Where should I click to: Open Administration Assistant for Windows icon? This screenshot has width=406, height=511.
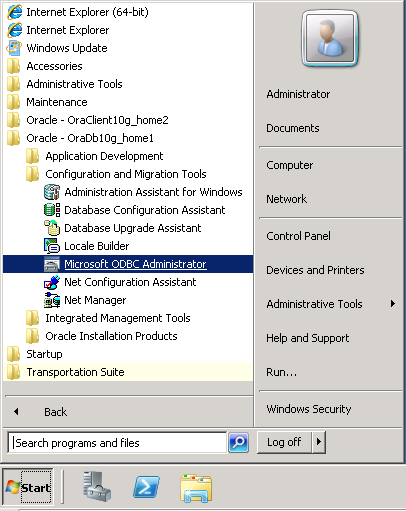52,192
